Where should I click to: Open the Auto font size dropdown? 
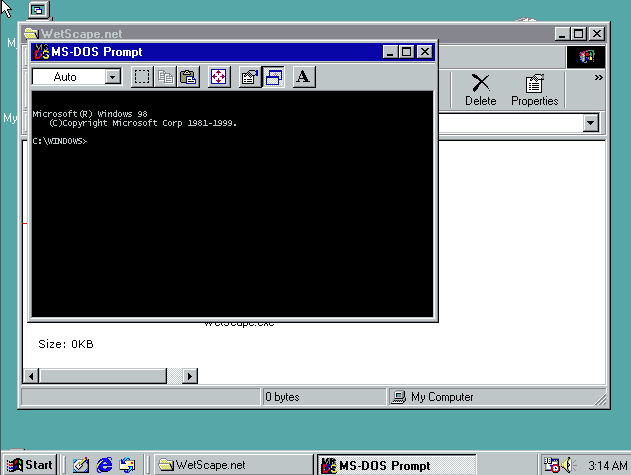pos(113,76)
